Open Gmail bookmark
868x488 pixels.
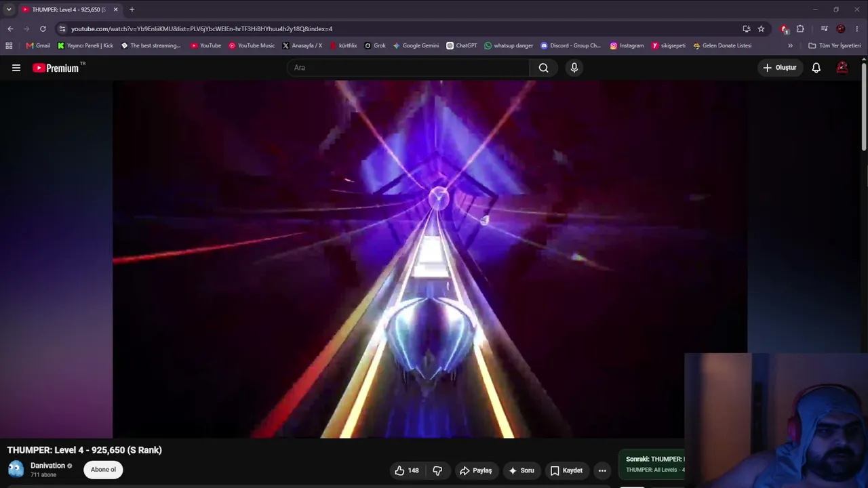click(38, 45)
